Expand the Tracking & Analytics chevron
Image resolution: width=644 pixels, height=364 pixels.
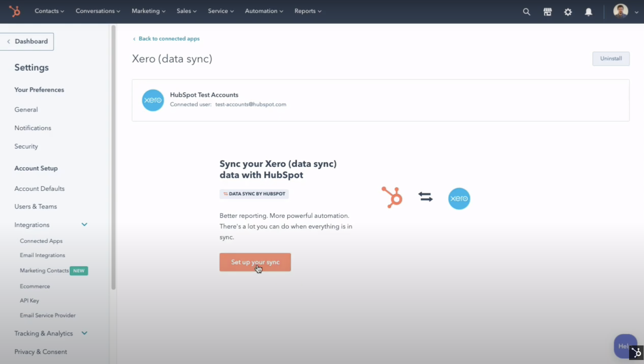point(84,333)
